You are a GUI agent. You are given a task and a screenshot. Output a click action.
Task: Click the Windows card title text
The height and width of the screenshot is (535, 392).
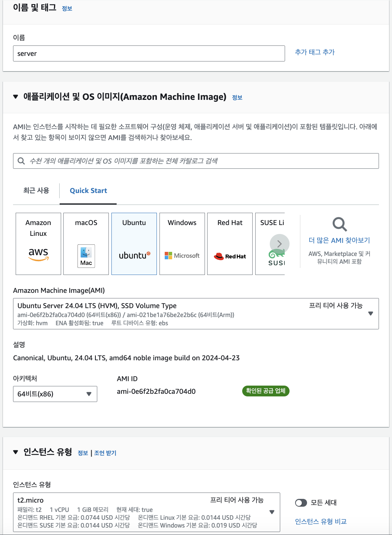point(182,222)
